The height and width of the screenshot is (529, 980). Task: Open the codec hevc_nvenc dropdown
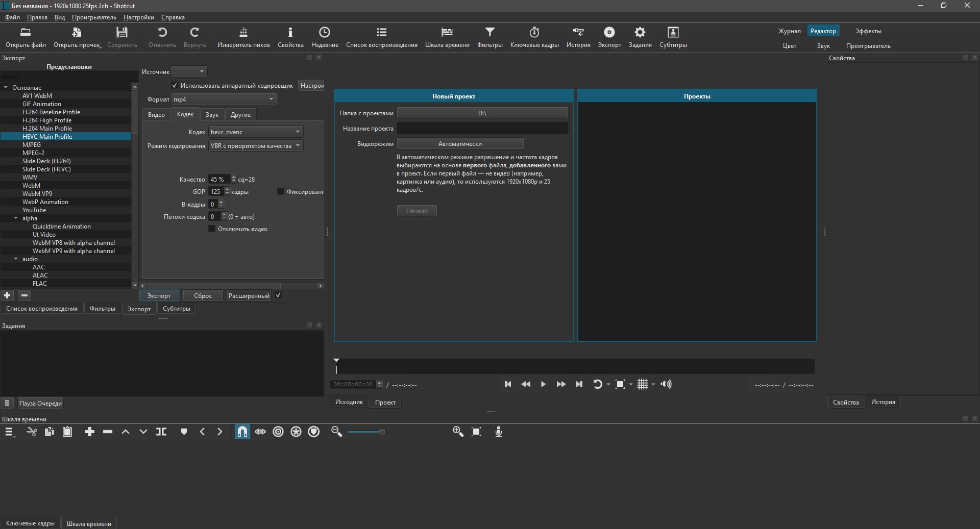click(256, 132)
